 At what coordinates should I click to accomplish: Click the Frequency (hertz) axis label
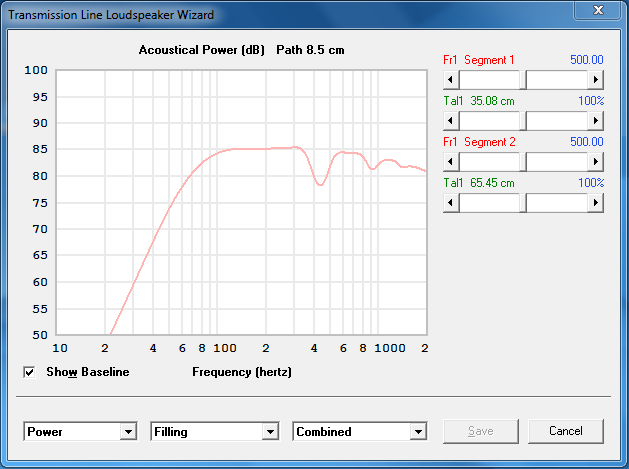242,372
